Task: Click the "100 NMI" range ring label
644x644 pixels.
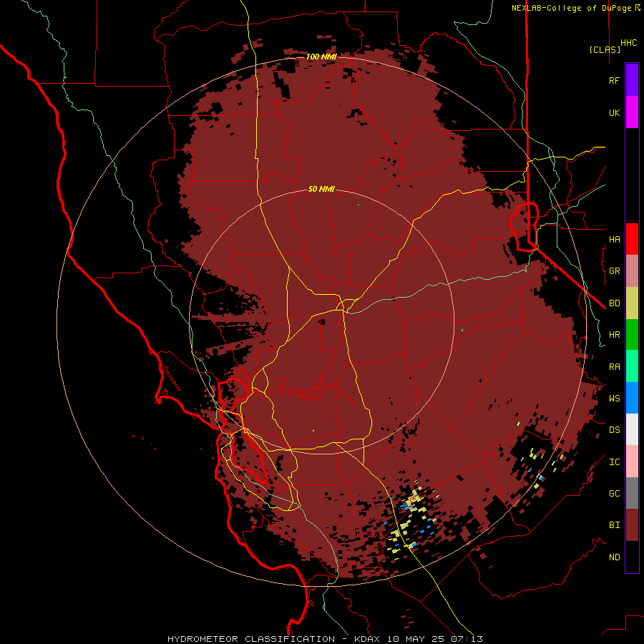Action: [x=321, y=57]
